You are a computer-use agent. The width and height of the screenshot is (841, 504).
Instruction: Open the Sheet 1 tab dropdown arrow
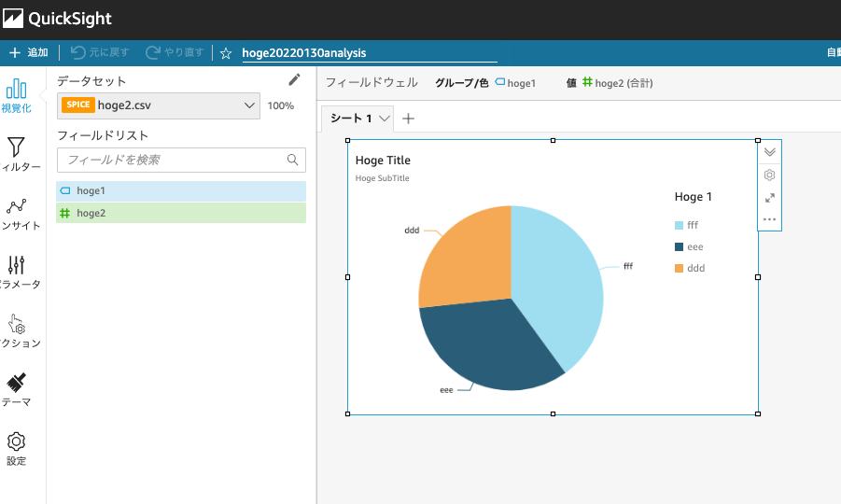[x=384, y=119]
